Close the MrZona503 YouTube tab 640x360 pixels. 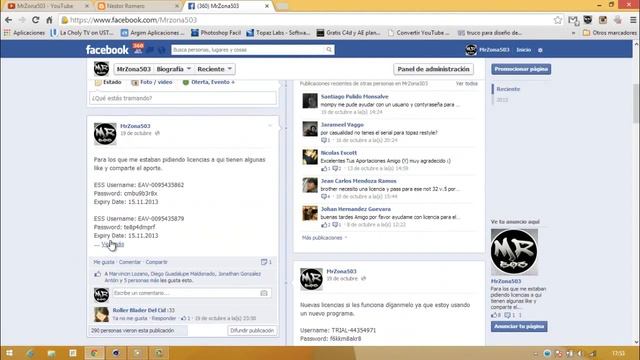(x=87, y=6)
